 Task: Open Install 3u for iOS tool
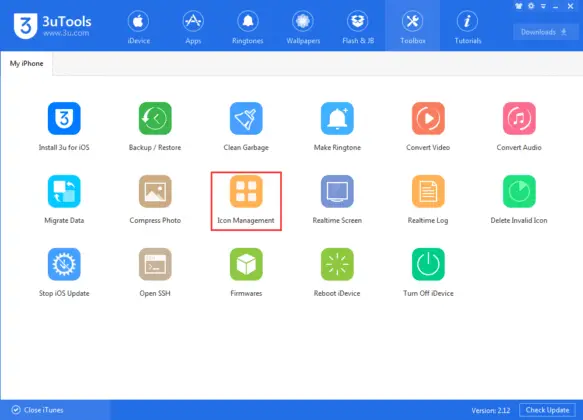[x=64, y=126]
